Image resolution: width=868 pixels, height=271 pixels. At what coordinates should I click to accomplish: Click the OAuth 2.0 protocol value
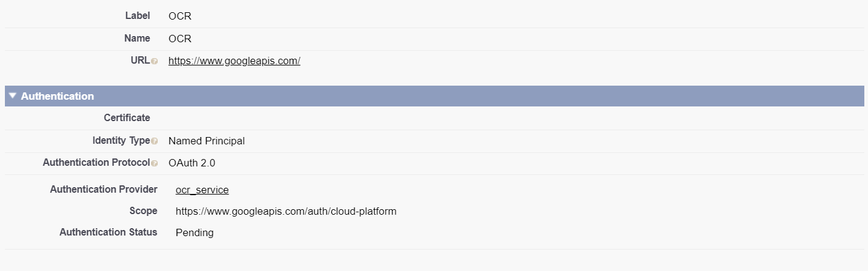(192, 163)
